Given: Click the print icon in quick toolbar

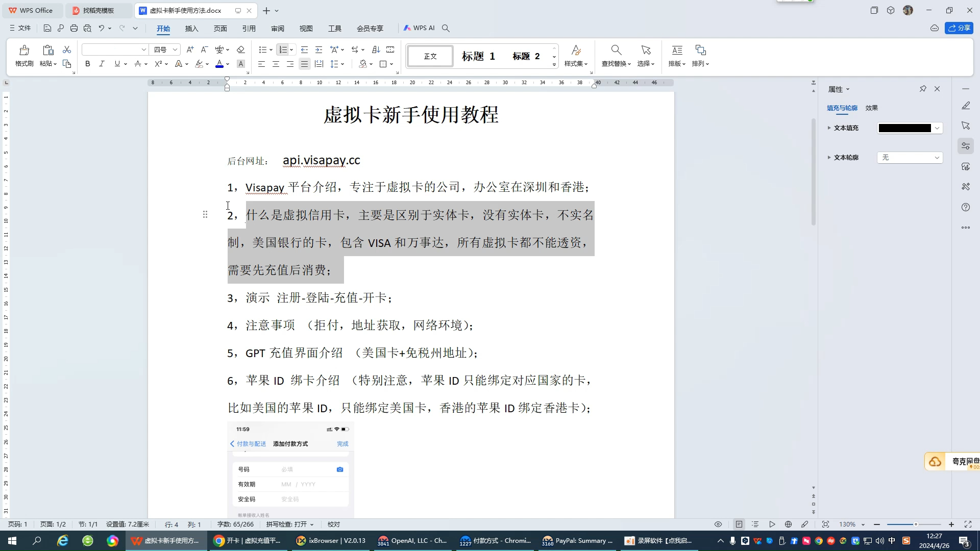Looking at the screenshot, I should tap(74, 28).
